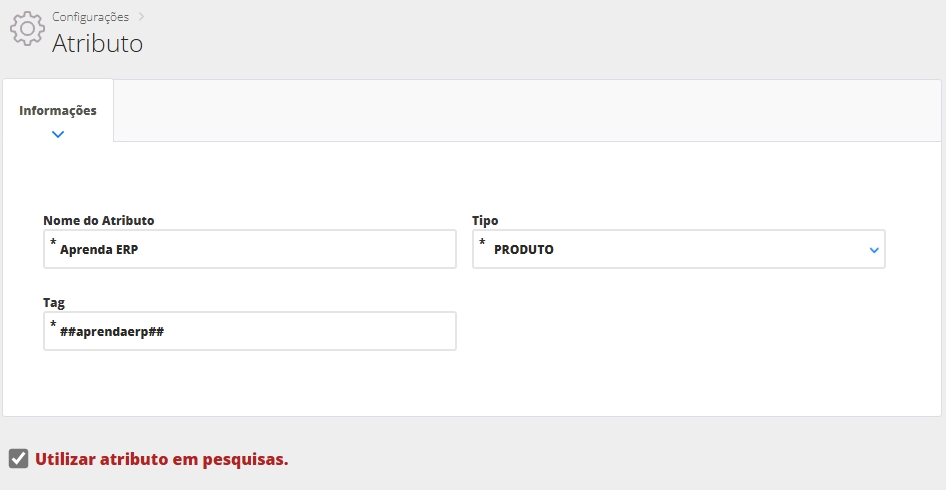Click the required asterisk before PRODUTO
The width and height of the screenshot is (946, 490).
pyautogui.click(x=482, y=244)
